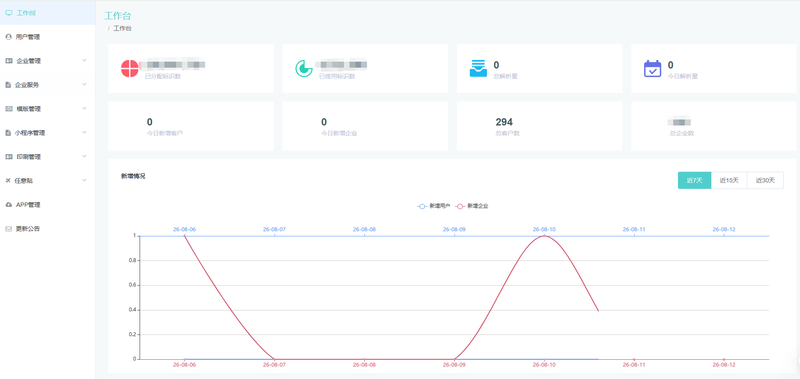Click the 已使用标识数 card label

coord(337,77)
